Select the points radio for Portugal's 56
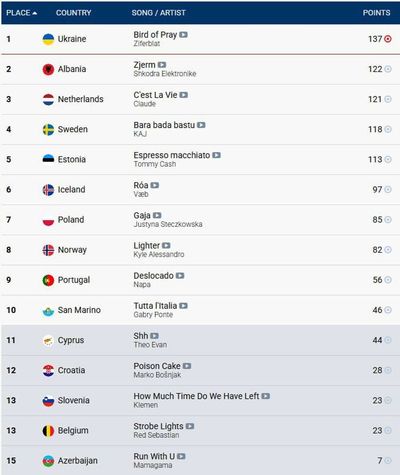 point(388,280)
